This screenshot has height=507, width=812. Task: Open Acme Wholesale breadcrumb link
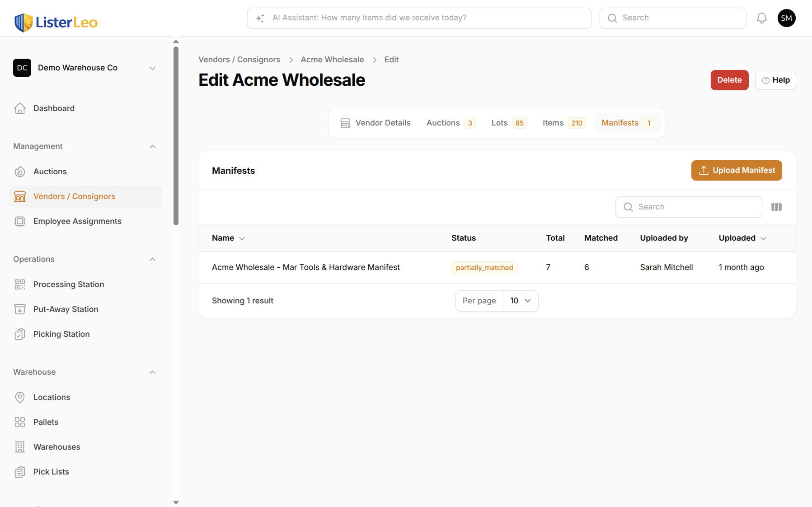pyautogui.click(x=332, y=60)
